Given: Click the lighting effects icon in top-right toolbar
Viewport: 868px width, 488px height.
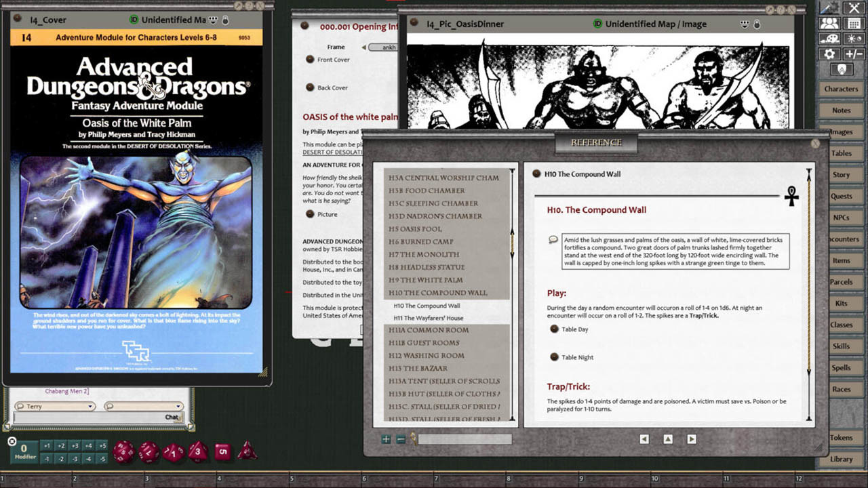Looking at the screenshot, I should pyautogui.click(x=854, y=38).
